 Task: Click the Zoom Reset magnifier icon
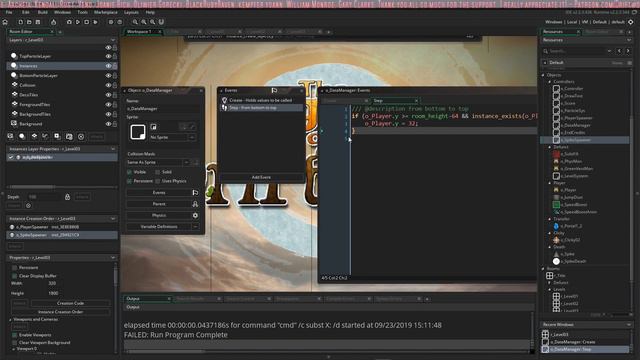click(x=144, y=22)
